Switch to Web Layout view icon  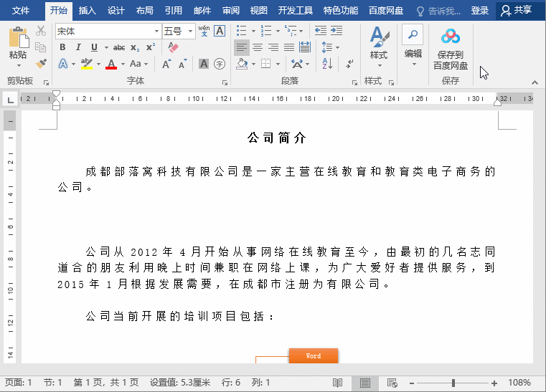[x=392, y=383]
